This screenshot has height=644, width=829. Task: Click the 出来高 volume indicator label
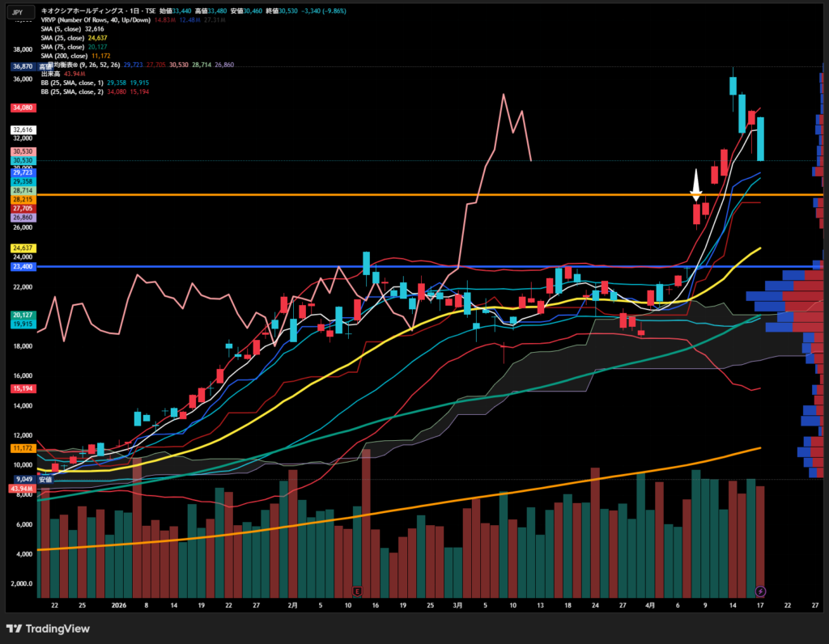pos(52,74)
